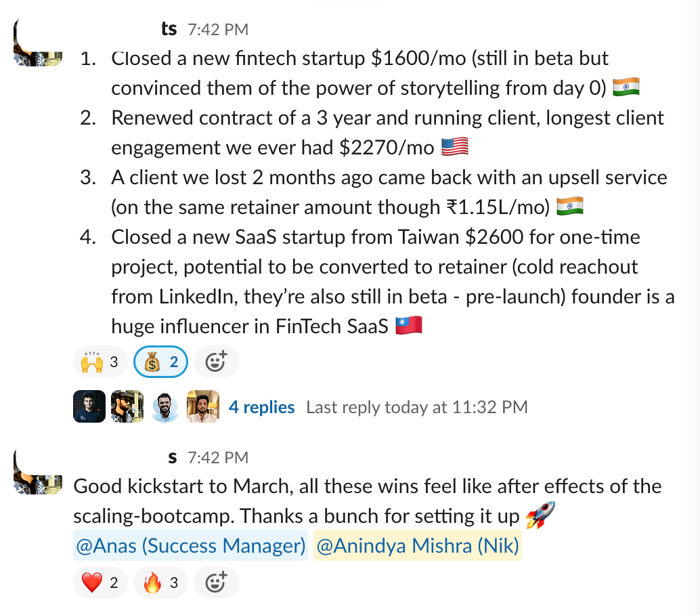Image resolution: width=700 pixels, height=615 pixels.
Task: Toggle the raised hands reaction
Action: coord(100,362)
